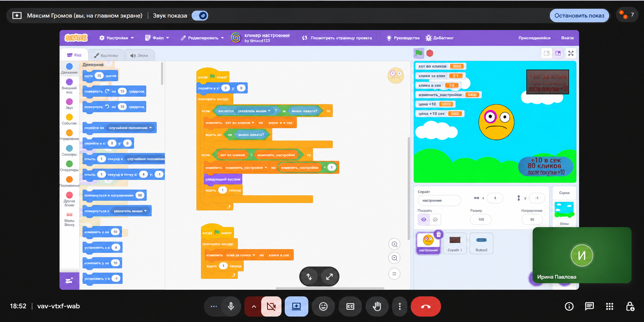The width and height of the screenshot is (644, 322).
Task: Open host controls lock icon
Action: click(x=630, y=306)
